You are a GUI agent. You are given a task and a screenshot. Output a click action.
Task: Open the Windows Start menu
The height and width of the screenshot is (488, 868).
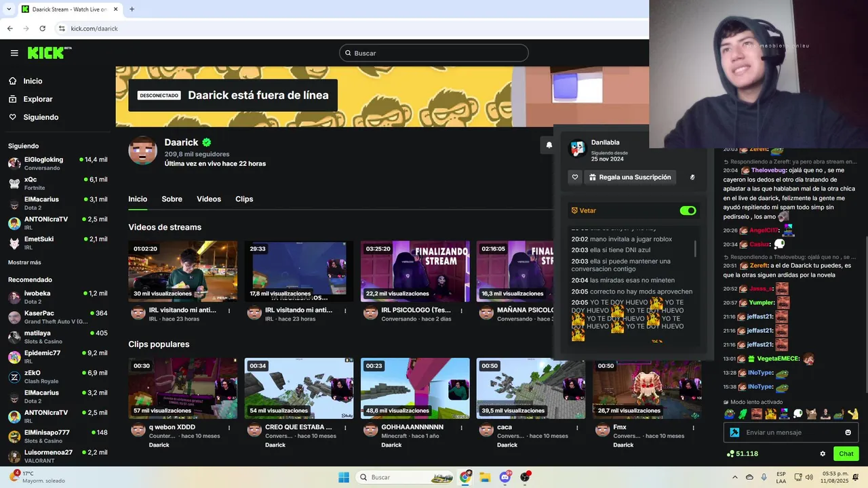[x=344, y=477]
